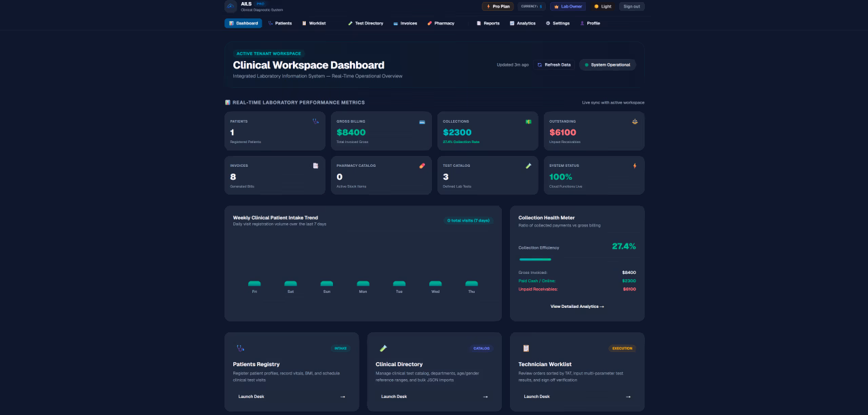Click the Profile person icon in navbar
The image size is (868, 415).
coord(582,23)
